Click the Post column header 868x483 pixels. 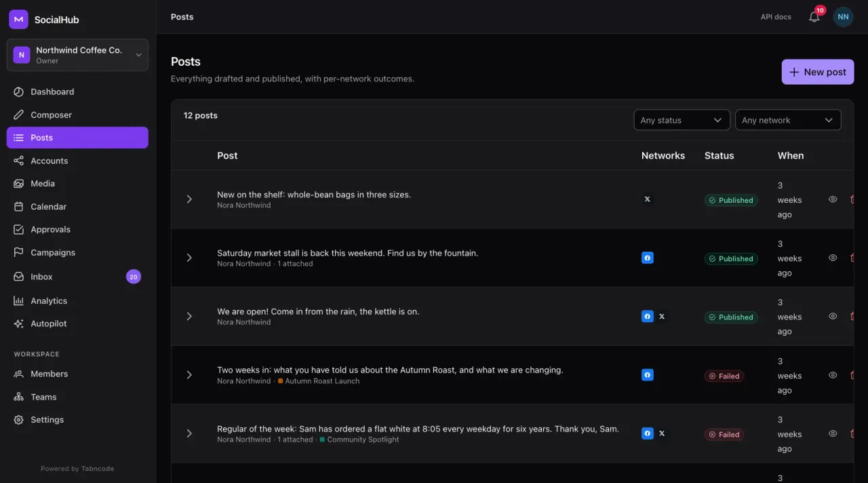(227, 155)
